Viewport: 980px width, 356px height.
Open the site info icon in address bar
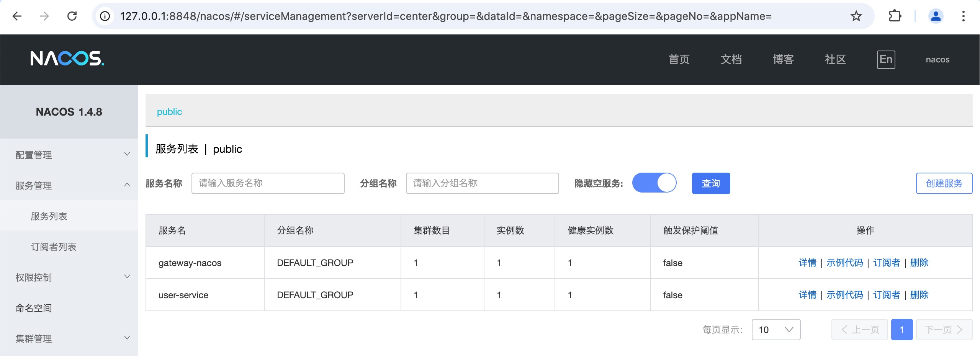click(x=105, y=16)
